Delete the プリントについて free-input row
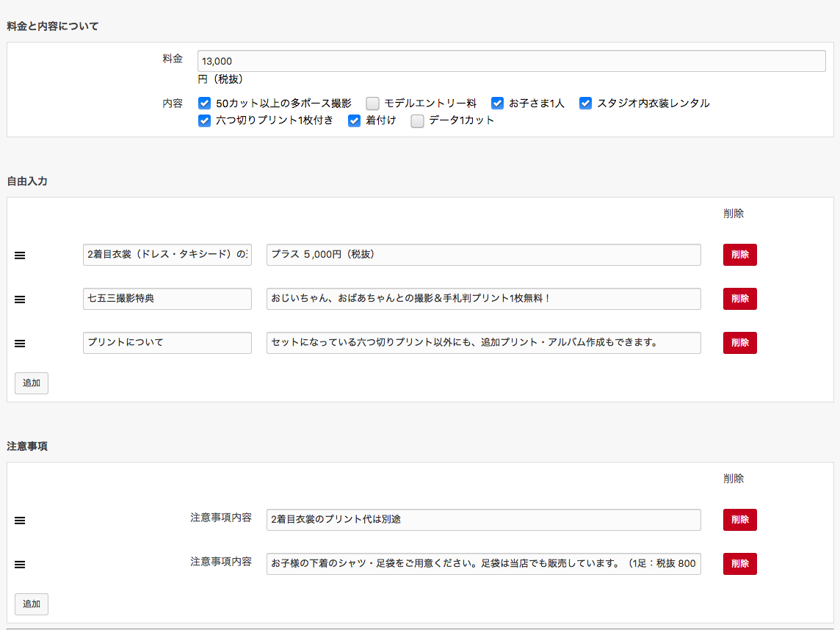Image resolution: width=840 pixels, height=630 pixels. [739, 343]
